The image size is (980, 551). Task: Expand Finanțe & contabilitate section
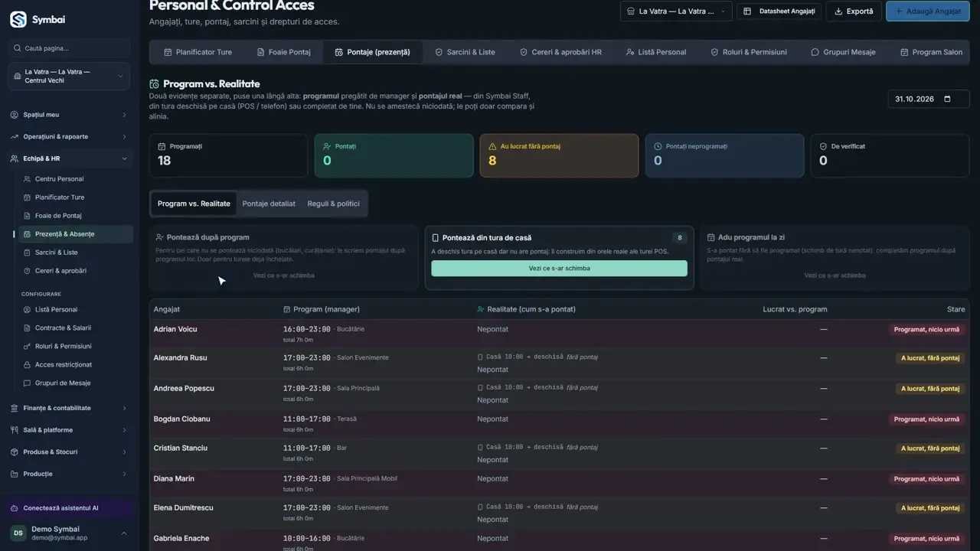(70, 408)
